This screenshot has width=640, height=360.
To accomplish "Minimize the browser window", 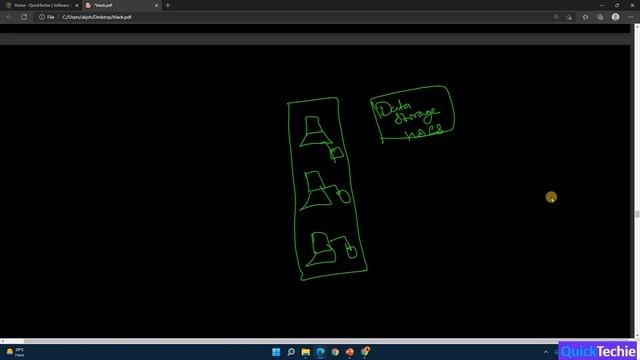I will pos(602,5).
